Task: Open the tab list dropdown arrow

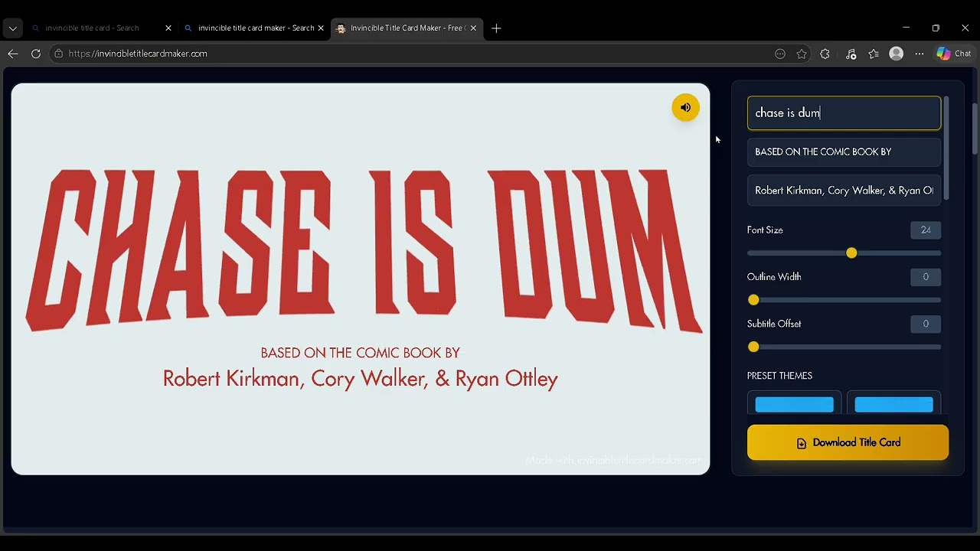Action: 13,28
